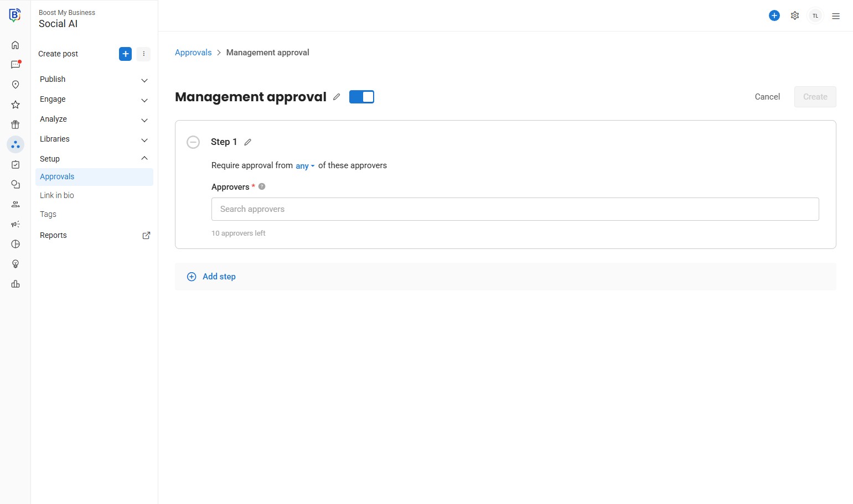This screenshot has height=504, width=853.
Task: Click the location pin icon in sidebar
Action: click(x=15, y=85)
